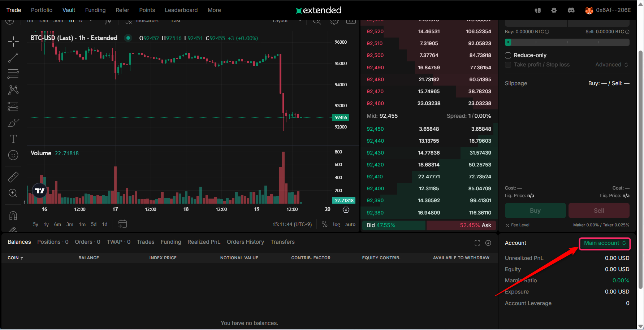Open Discord via the header icon
The height and width of the screenshot is (330, 644).
tap(571, 10)
